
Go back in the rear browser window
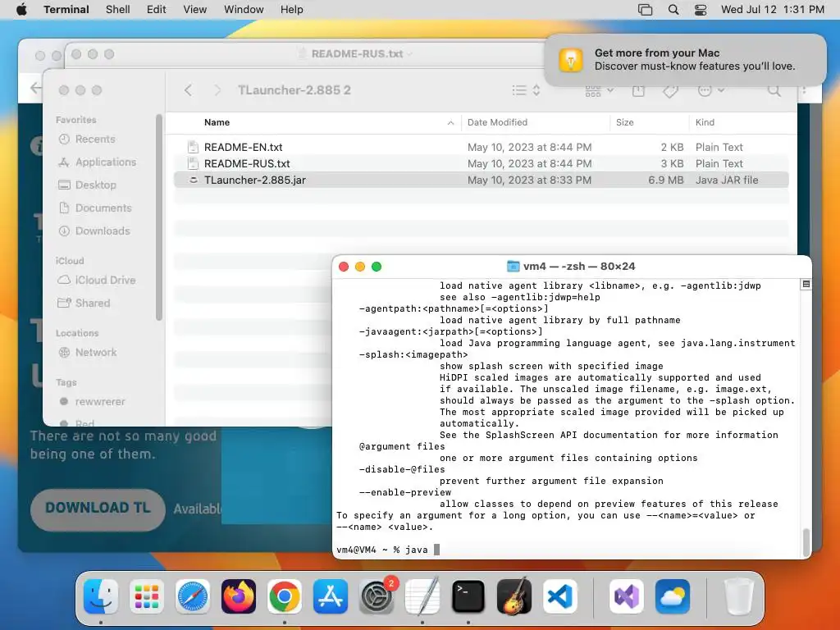tap(35, 88)
